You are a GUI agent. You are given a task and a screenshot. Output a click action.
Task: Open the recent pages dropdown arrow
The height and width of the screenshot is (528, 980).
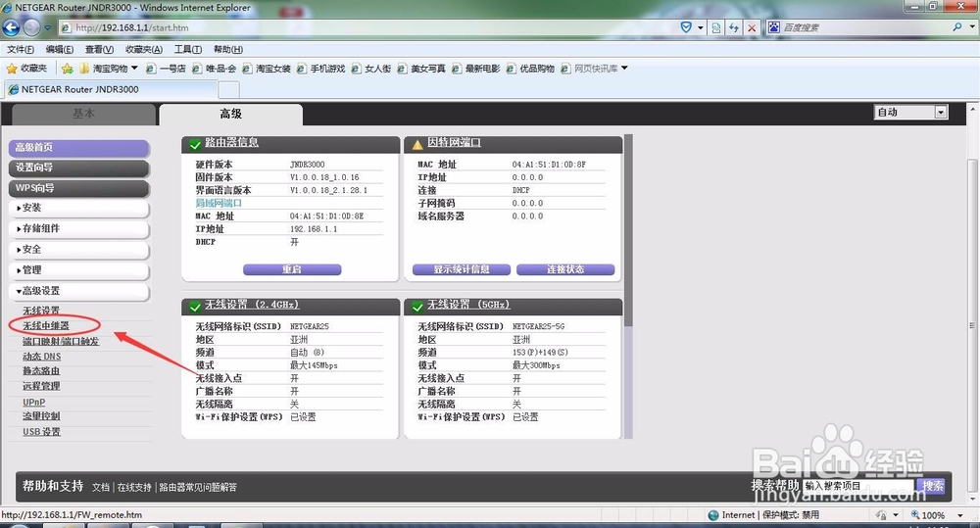click(47, 27)
